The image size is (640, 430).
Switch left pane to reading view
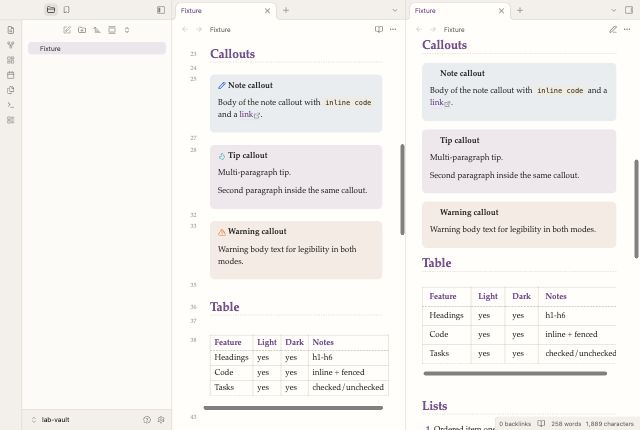[379, 29]
